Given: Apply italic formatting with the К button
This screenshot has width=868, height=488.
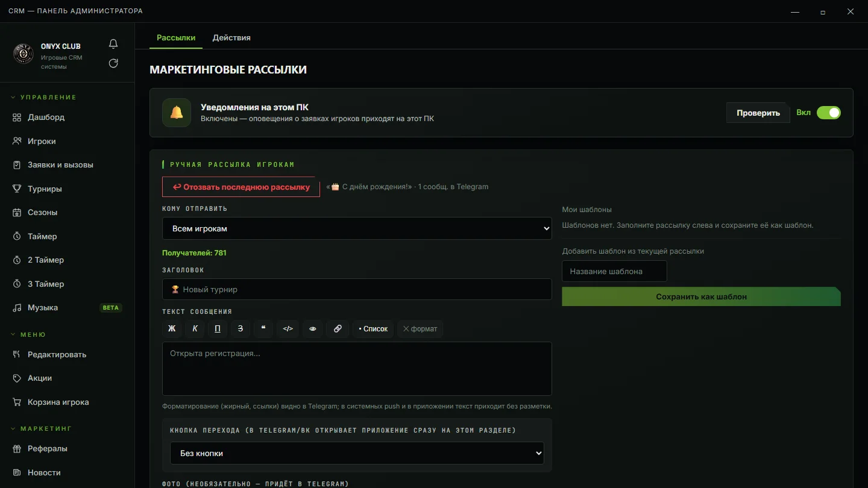Looking at the screenshot, I should click(195, 328).
